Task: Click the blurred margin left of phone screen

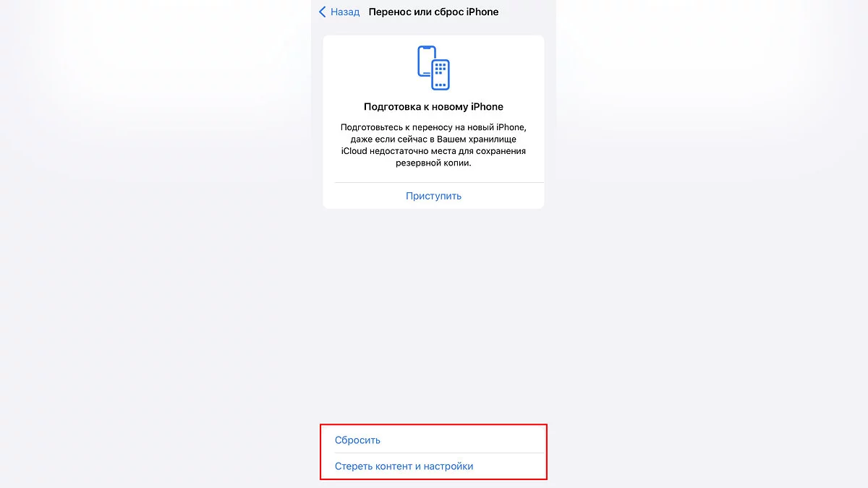Action: (x=156, y=244)
